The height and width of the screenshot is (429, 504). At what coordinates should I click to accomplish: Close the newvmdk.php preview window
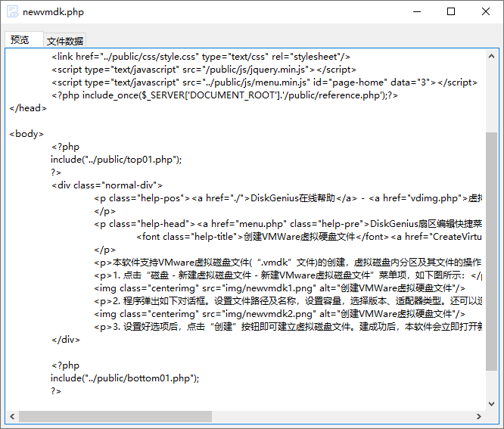486,11
